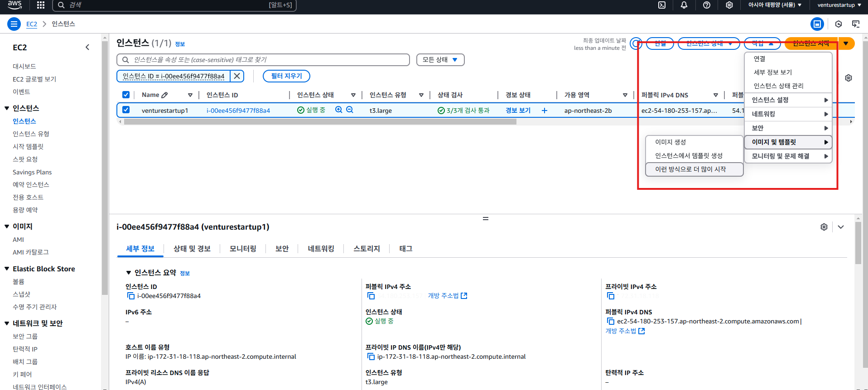Focus the top AWS search box

click(174, 5)
